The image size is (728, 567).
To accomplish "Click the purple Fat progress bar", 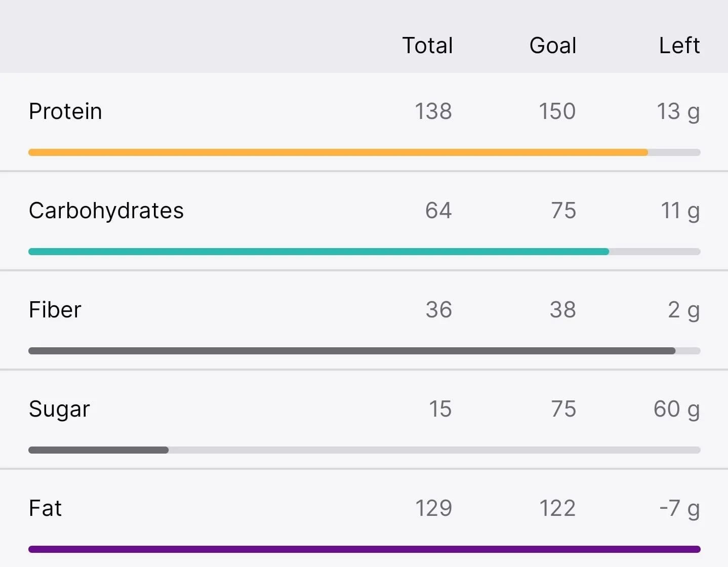I will tap(365, 549).
